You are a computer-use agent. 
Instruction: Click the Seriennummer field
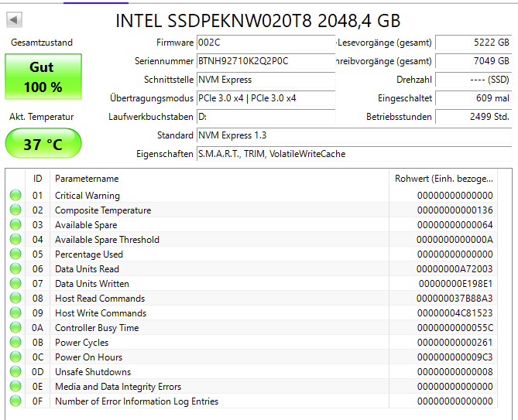tap(266, 61)
